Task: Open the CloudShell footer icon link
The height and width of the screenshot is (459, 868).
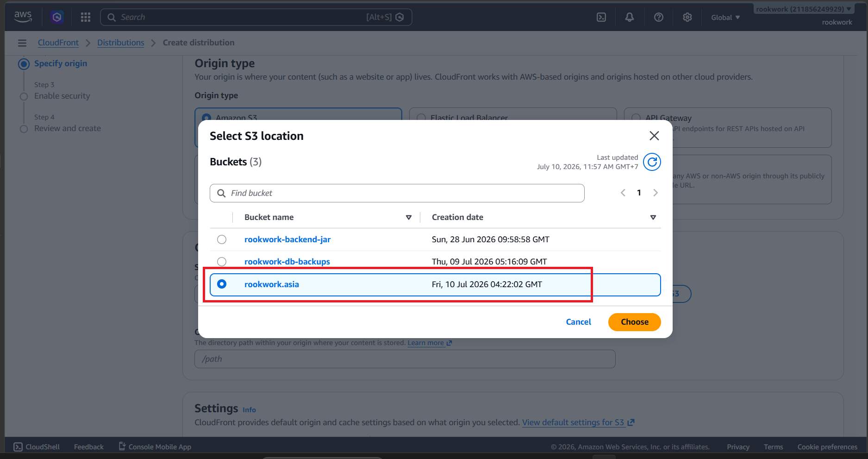Action: click(x=37, y=447)
